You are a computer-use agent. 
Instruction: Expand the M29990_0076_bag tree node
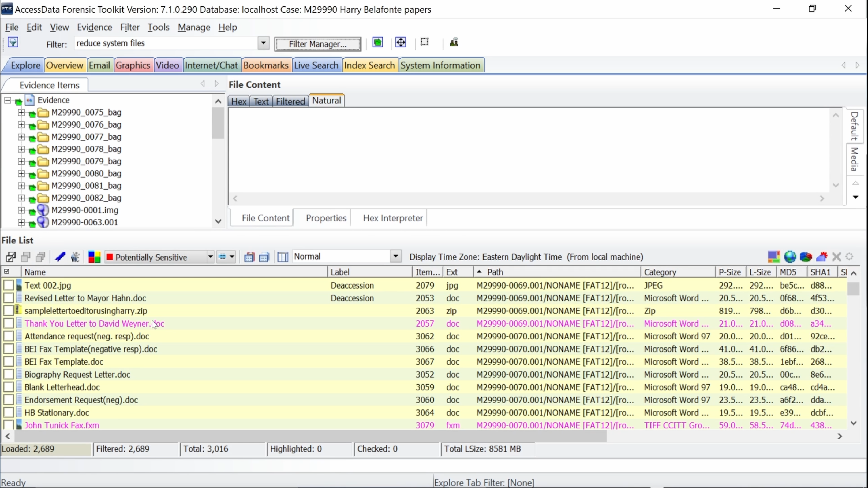tap(21, 125)
